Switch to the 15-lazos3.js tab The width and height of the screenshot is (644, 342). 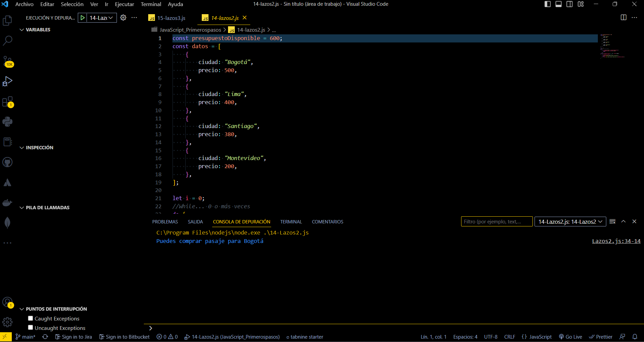[x=171, y=18]
